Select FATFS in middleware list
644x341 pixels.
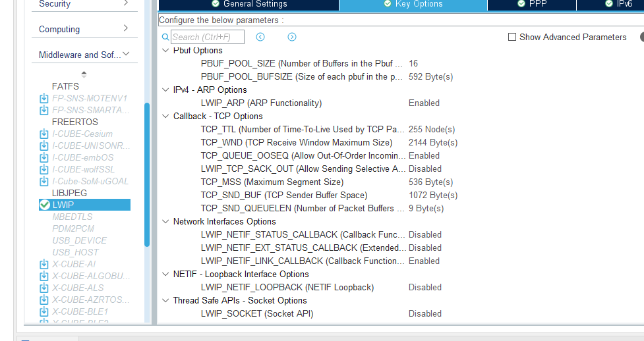65,87
